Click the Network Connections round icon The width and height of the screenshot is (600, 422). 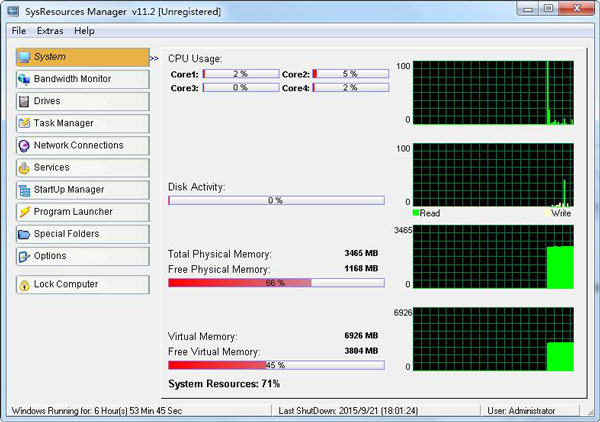(24, 146)
